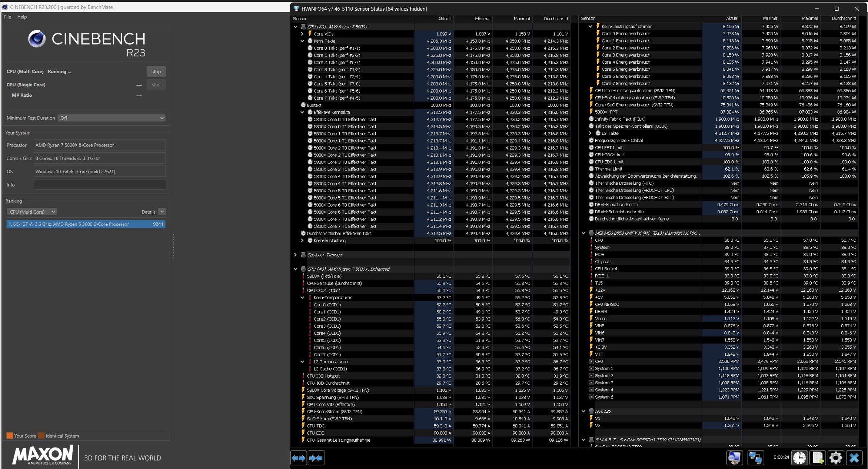Click the expand columns arrows icon in HWiNFO

[299, 458]
